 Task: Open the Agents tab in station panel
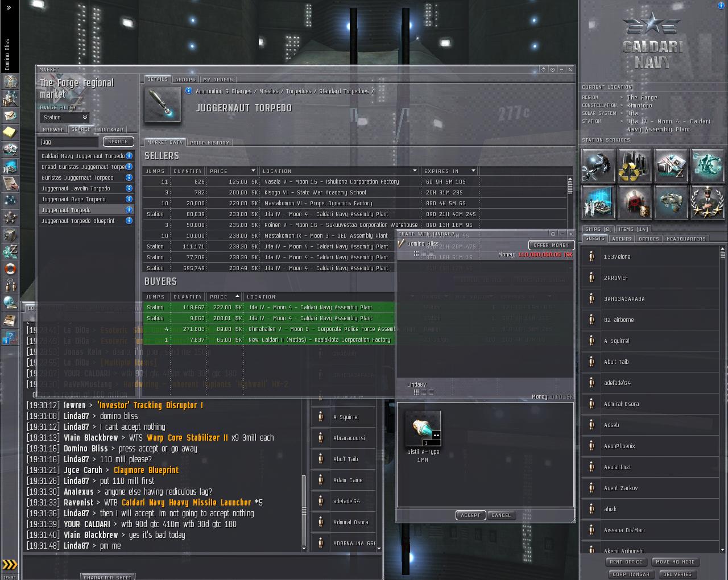622,239
